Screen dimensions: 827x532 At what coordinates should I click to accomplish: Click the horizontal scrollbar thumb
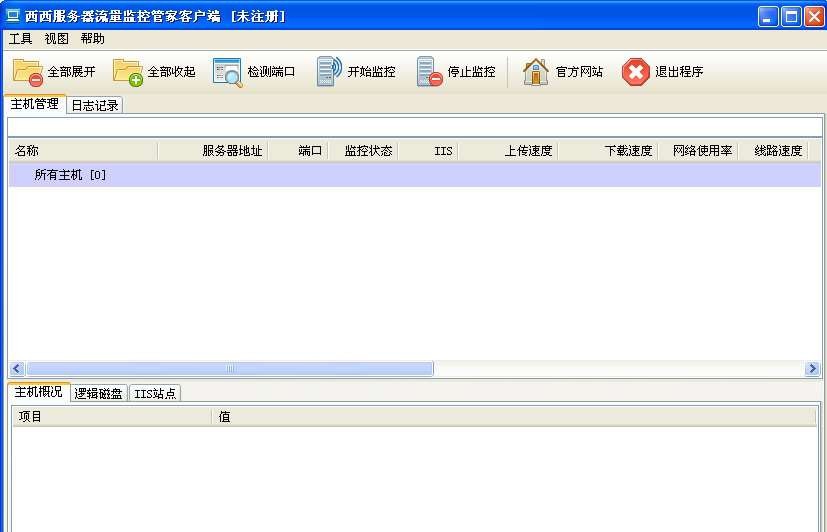(230, 369)
